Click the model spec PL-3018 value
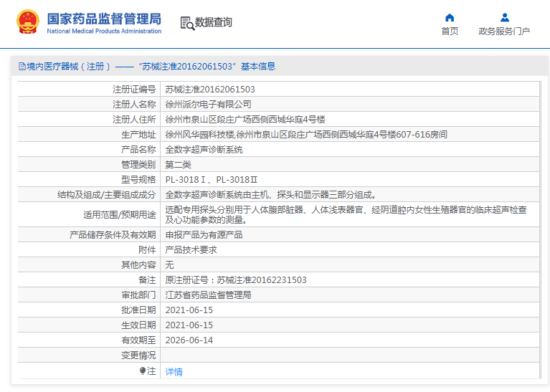 pos(211,179)
